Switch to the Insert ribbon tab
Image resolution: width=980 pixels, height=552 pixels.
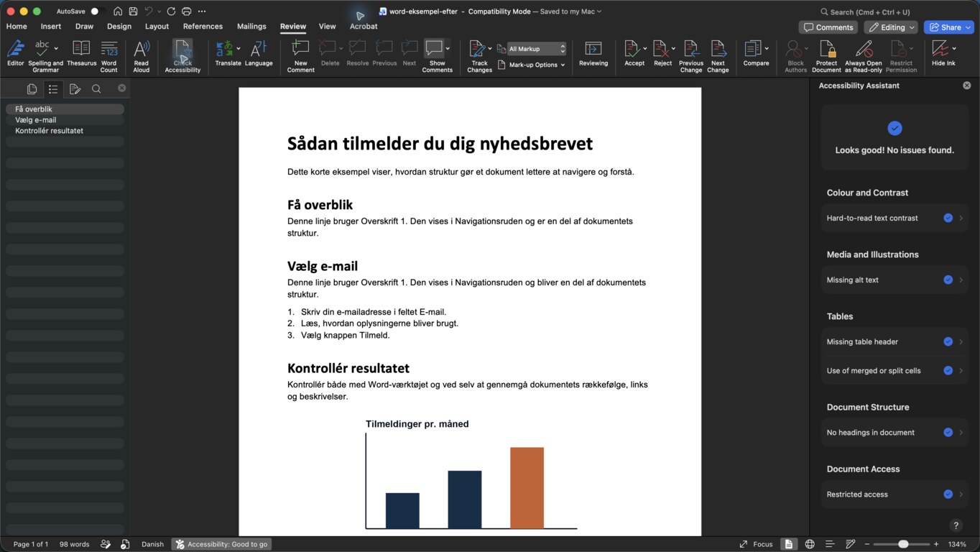click(x=51, y=27)
